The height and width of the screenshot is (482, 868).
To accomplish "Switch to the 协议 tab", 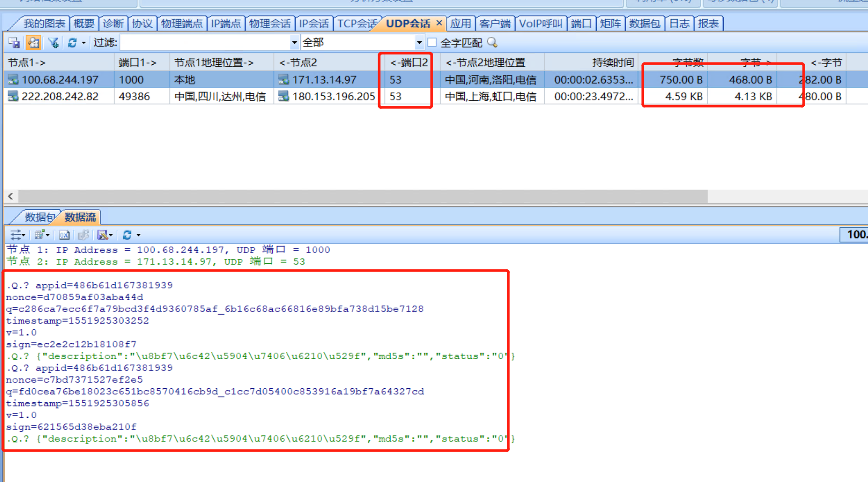I will pos(142,23).
